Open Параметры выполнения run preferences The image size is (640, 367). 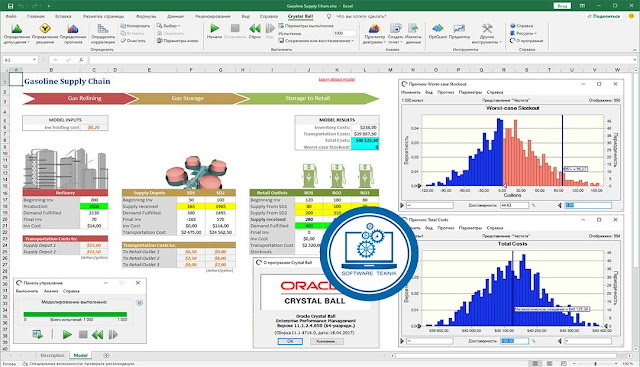(306, 26)
